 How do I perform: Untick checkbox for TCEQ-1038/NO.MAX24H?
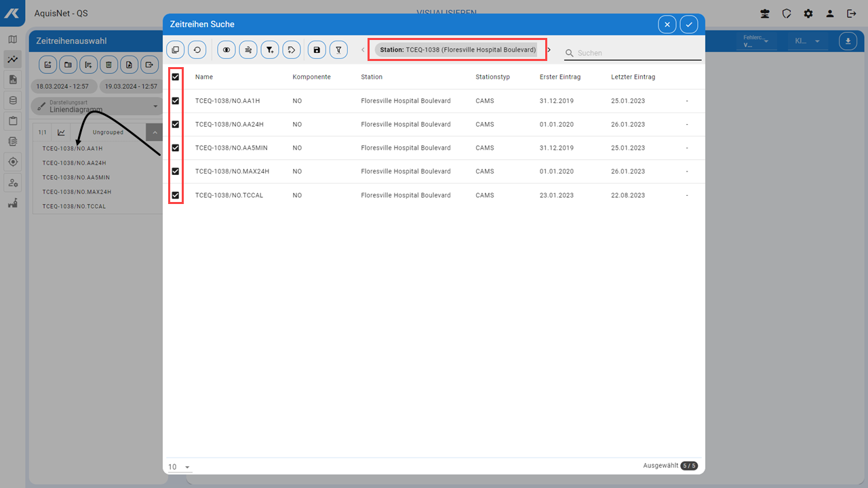click(x=176, y=171)
